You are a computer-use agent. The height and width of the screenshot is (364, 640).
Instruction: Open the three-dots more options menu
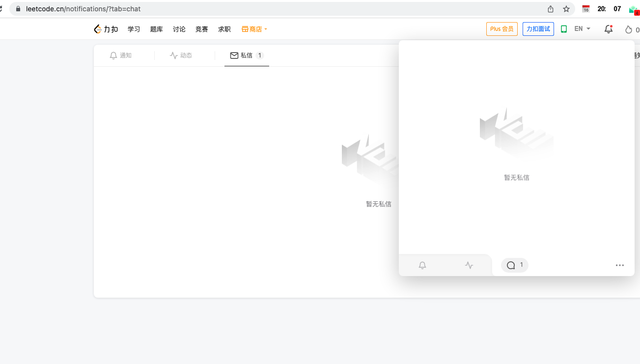tap(619, 265)
